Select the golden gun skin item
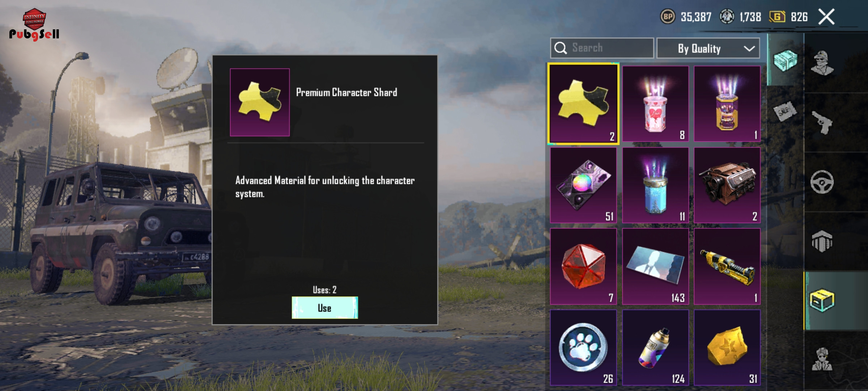This screenshot has width=868, height=391. coord(727,266)
